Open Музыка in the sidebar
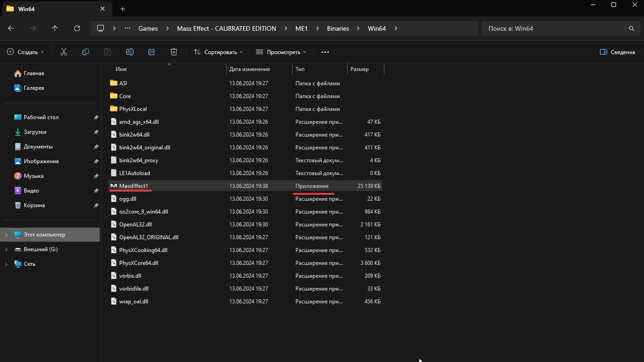 (x=29, y=176)
